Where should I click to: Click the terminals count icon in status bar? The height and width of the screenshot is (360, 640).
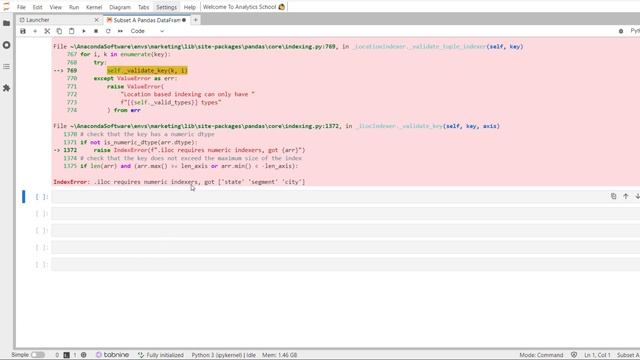67,355
